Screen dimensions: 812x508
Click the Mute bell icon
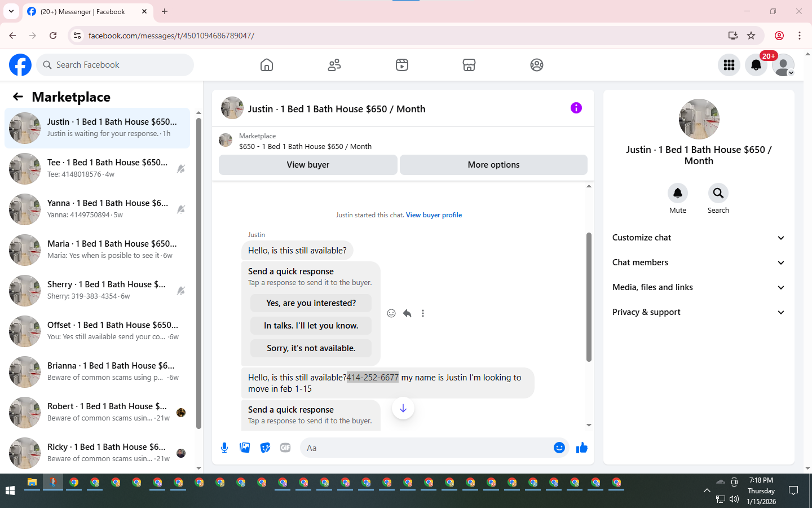click(x=678, y=193)
